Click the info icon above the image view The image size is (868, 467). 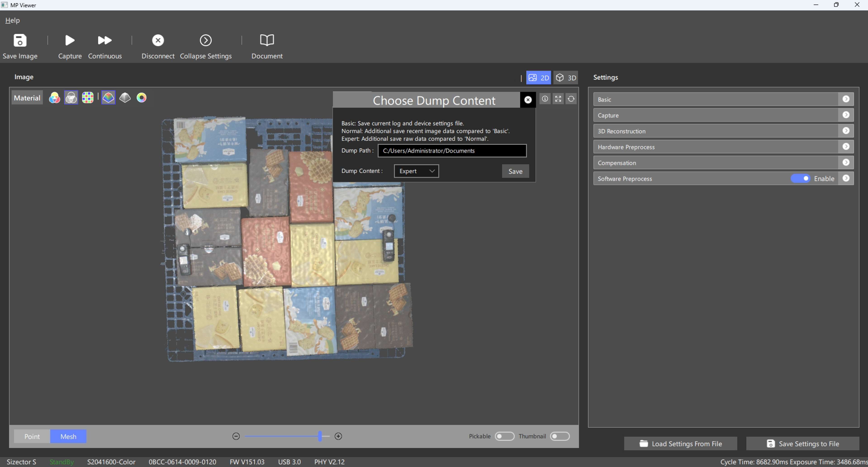coord(545,99)
